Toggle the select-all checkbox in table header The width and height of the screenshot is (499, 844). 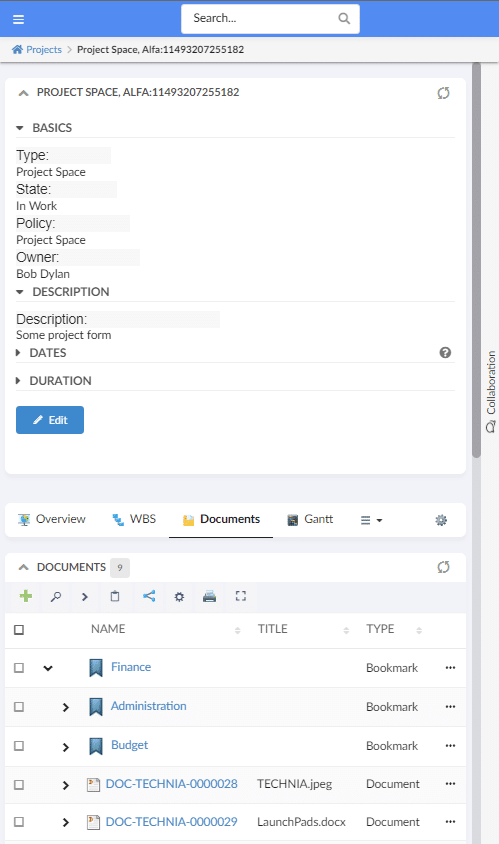click(x=19, y=629)
